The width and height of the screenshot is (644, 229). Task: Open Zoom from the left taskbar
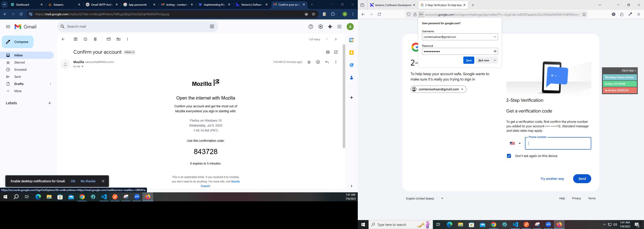137,197
